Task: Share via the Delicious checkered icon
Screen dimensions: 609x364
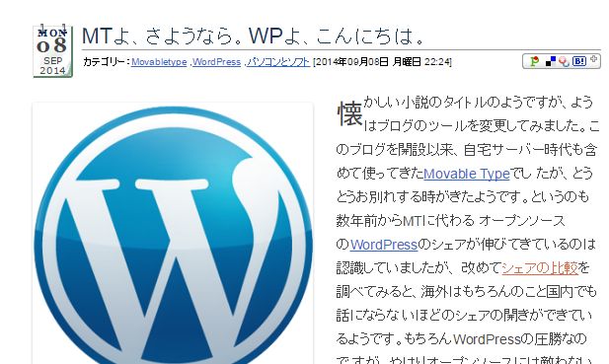Action: [x=551, y=61]
